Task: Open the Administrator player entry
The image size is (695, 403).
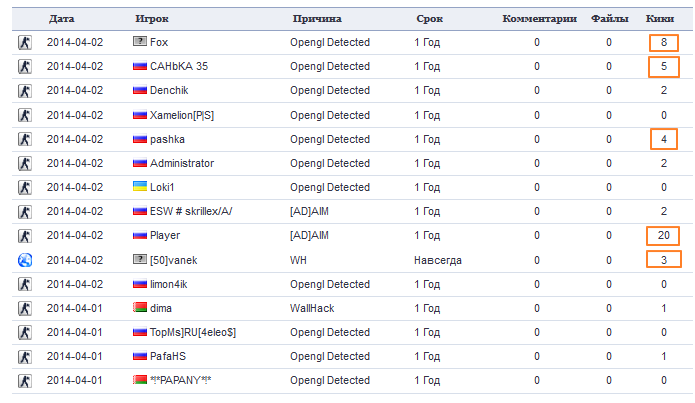Action: pos(182,163)
